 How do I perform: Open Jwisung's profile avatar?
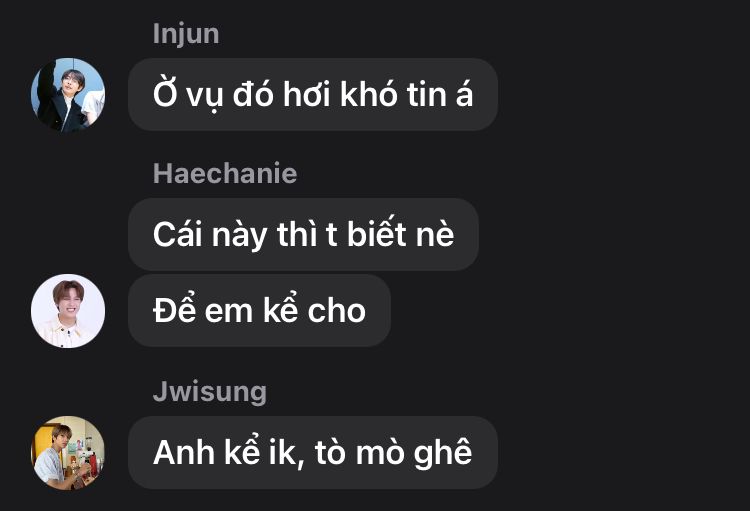coord(68,453)
